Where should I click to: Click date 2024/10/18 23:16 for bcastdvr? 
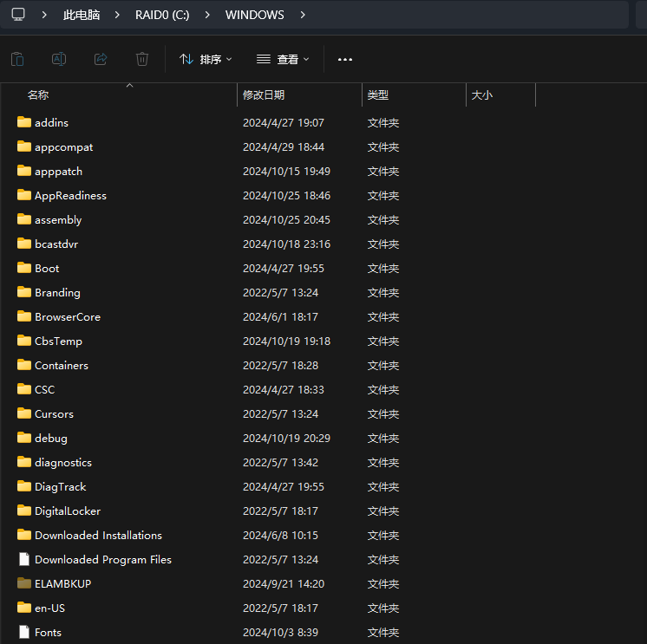286,244
